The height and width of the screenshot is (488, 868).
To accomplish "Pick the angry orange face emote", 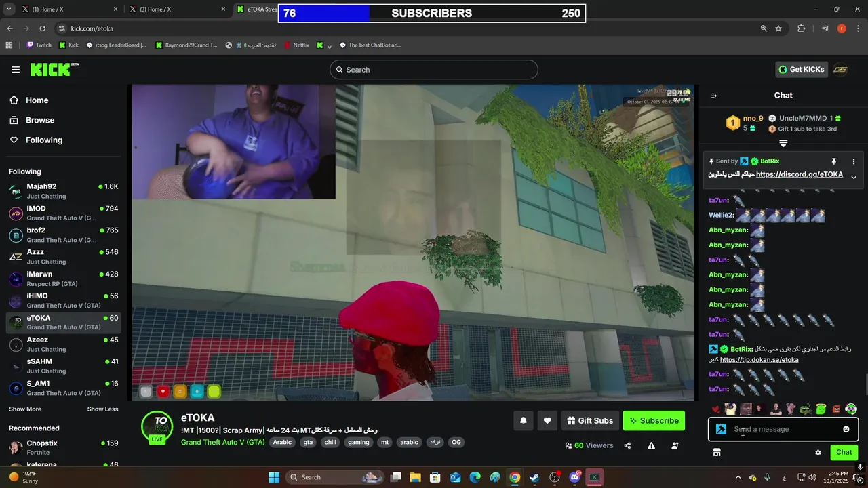I will [835, 409].
